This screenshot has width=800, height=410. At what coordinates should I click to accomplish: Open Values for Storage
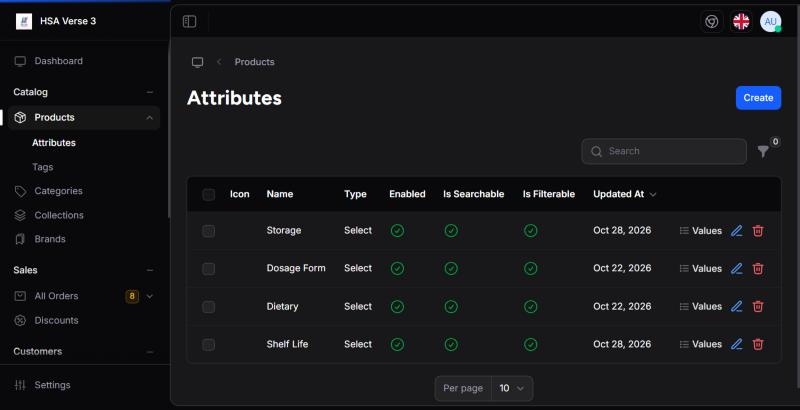pyautogui.click(x=701, y=231)
